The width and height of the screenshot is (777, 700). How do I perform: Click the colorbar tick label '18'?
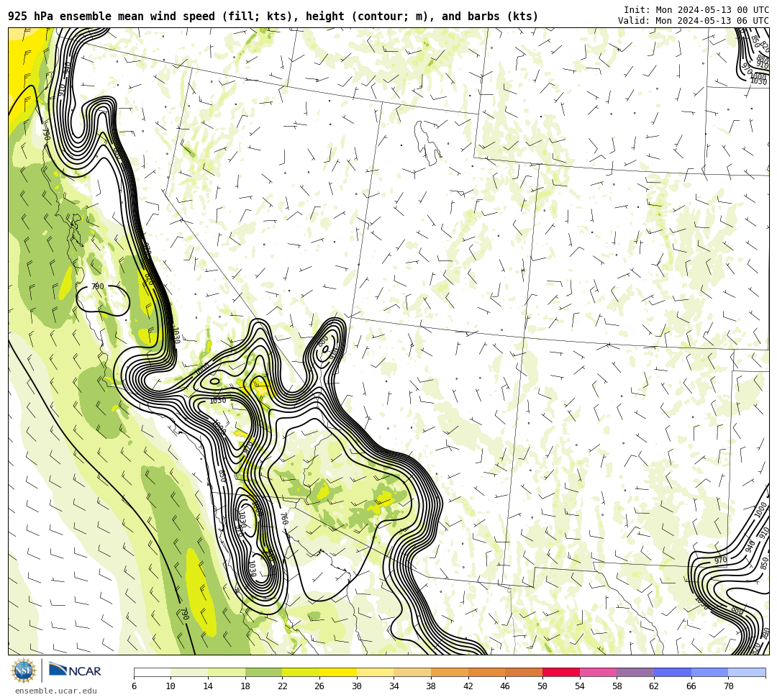click(245, 686)
